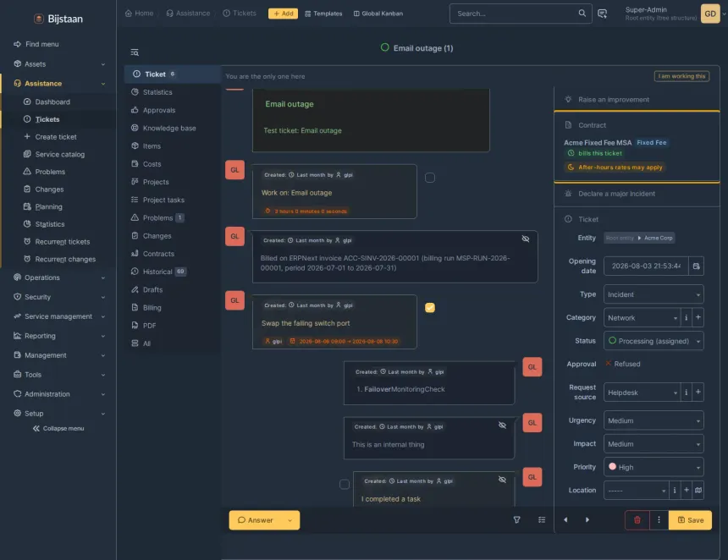Open the Priority dropdown with red High swatch
The image size is (728, 560).
click(x=654, y=467)
